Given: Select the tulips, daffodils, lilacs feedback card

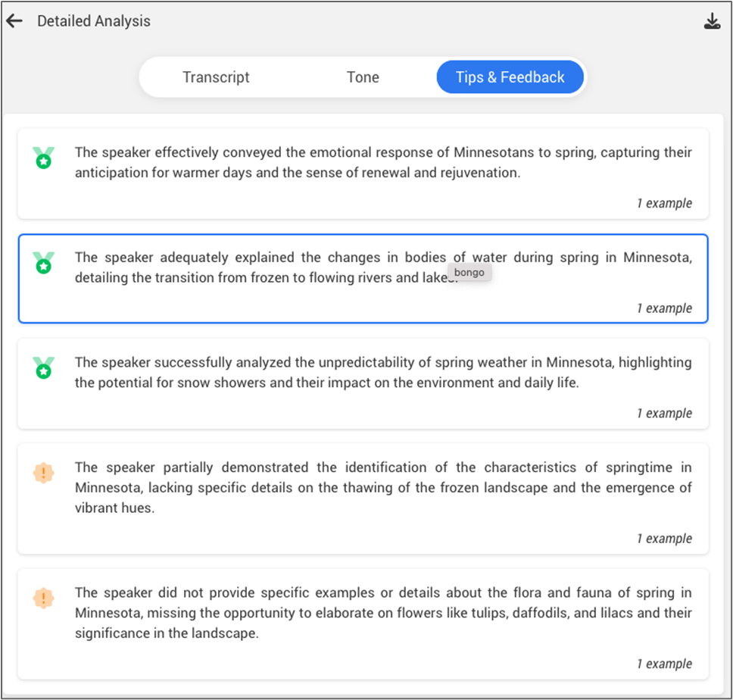Looking at the screenshot, I should [x=363, y=623].
